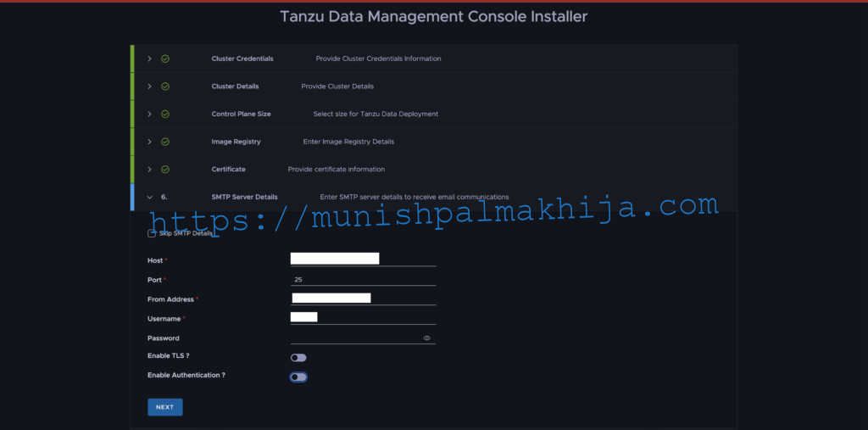Collapse the SMTP Server Details step

click(149, 198)
